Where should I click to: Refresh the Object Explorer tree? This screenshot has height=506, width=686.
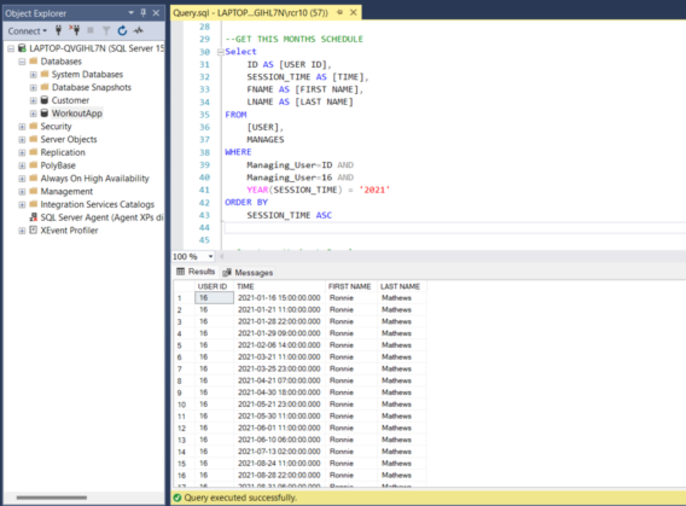point(122,31)
